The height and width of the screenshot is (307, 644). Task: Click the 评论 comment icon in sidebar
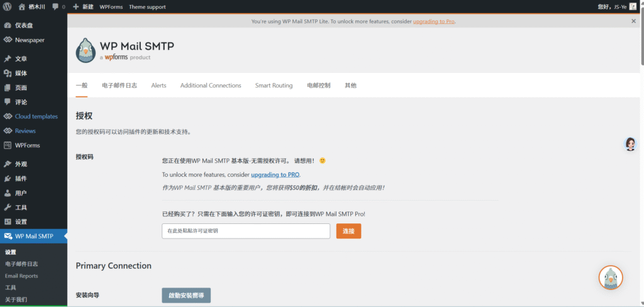pos(8,102)
